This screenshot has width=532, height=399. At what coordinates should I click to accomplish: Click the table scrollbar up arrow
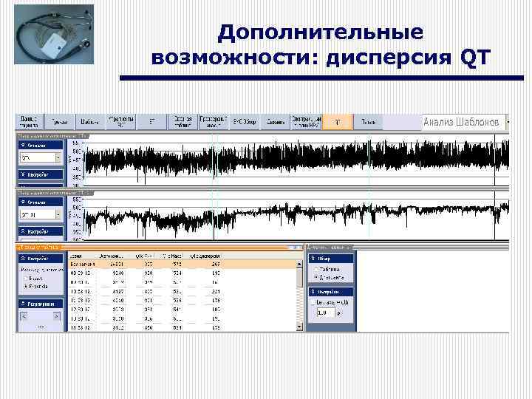point(299,264)
